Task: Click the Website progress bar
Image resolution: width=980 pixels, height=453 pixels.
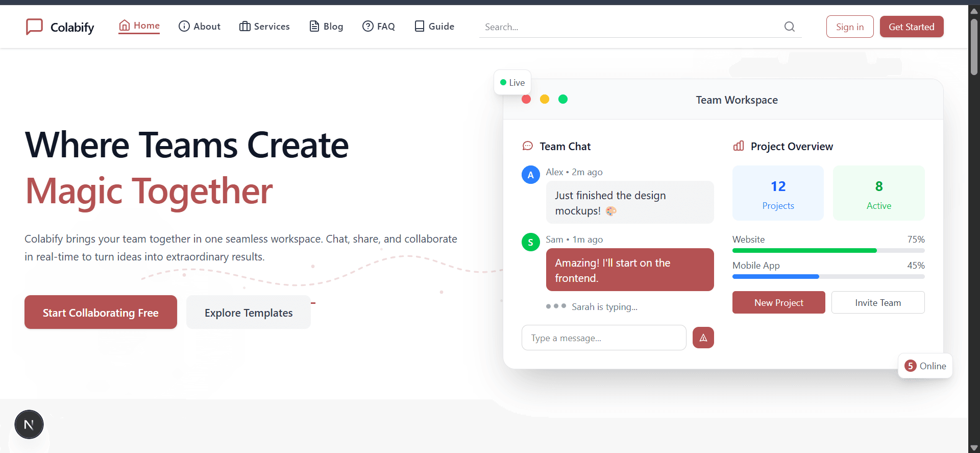Action: pos(828,251)
